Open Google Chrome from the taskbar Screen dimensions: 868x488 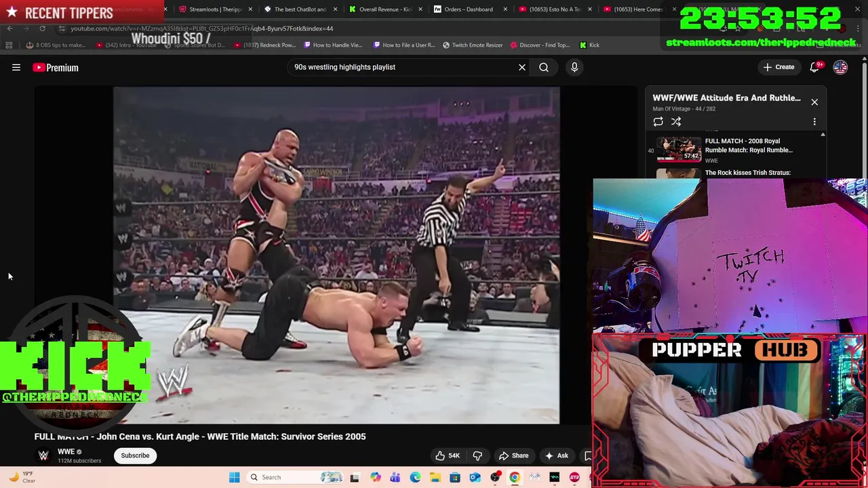pyautogui.click(x=515, y=477)
